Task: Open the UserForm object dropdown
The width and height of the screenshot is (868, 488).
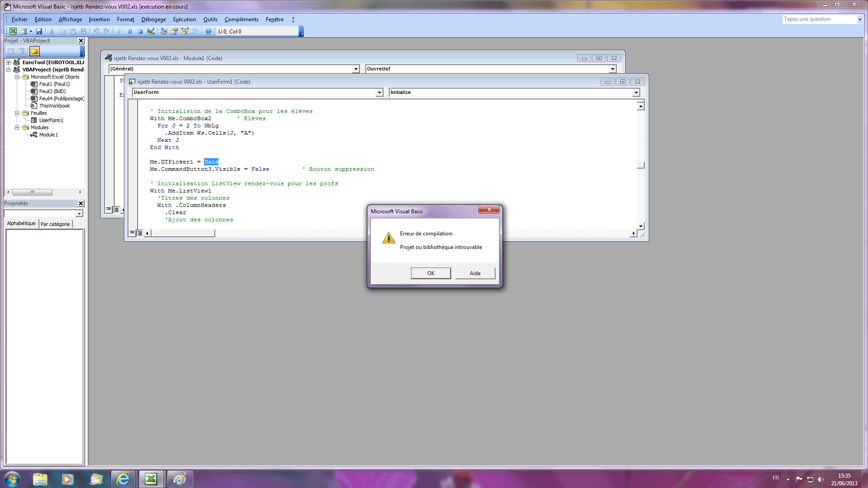Action: (379, 93)
